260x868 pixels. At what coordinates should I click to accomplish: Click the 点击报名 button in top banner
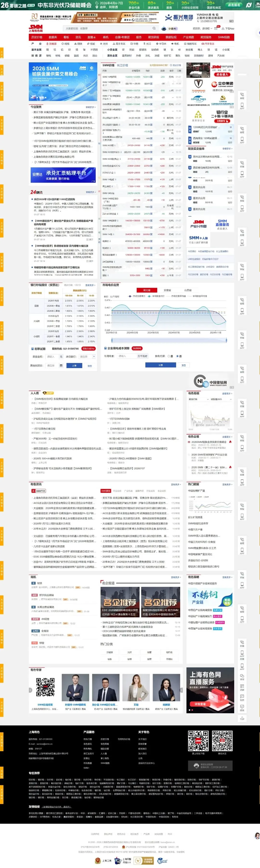234,5
